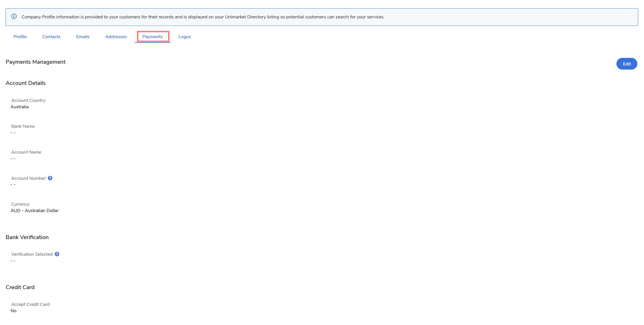The width and height of the screenshot is (644, 325).
Task: Click the info icon in the banner
Action: (x=14, y=16)
